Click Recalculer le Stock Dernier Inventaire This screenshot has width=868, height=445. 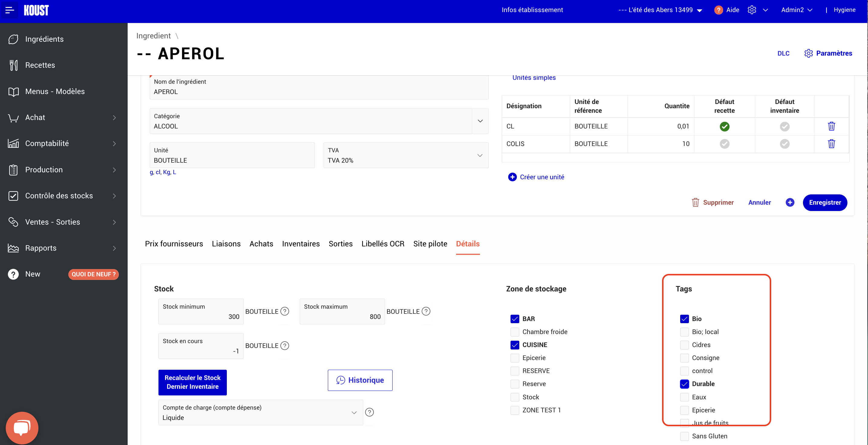point(192,382)
